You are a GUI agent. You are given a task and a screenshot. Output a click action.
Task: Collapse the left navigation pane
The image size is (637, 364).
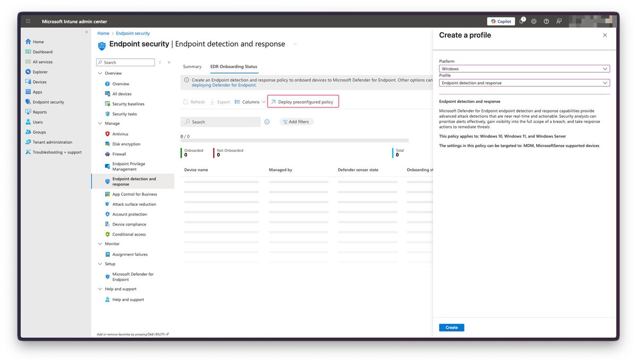point(87,32)
